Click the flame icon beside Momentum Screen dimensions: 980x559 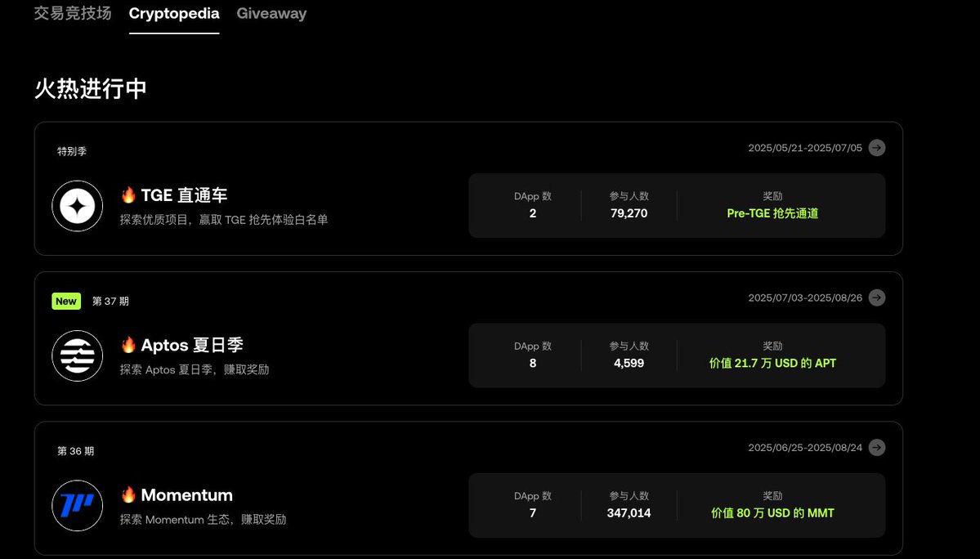coord(128,494)
